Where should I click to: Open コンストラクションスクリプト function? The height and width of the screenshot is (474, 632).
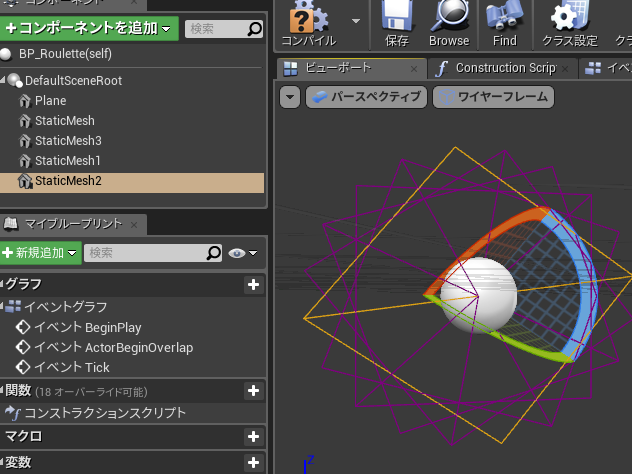[x=105, y=413]
